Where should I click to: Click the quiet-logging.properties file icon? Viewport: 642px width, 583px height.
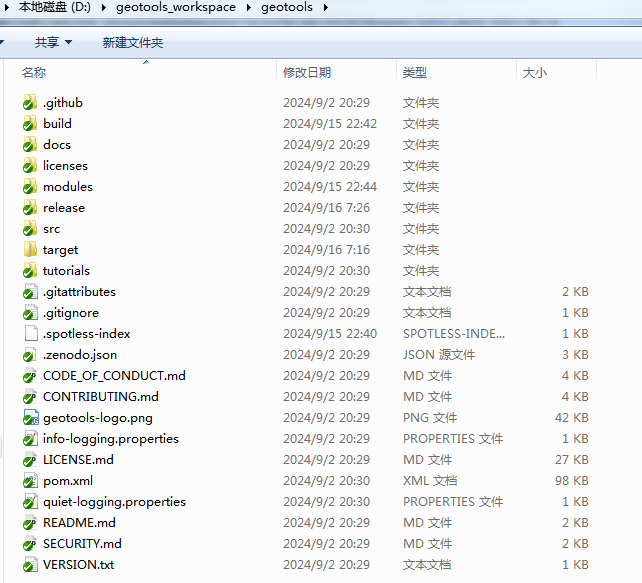tap(30, 502)
